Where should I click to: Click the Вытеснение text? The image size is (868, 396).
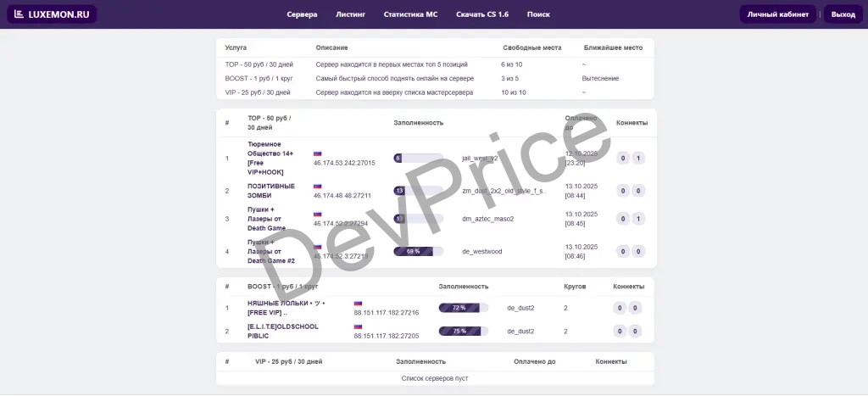(601, 79)
